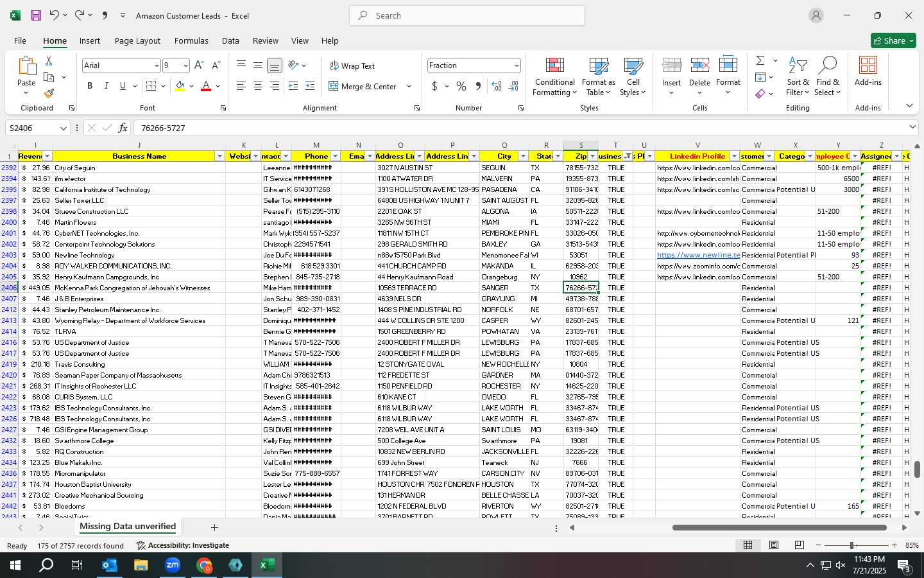
Task: Open the Name Box dropdown
Action: pos(63,128)
